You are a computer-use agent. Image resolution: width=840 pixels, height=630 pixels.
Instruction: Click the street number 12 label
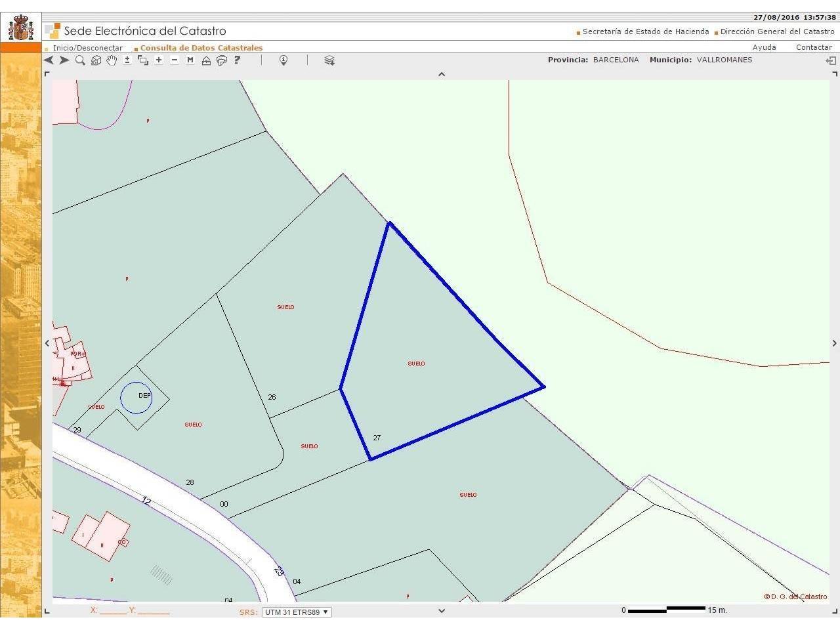[146, 501]
